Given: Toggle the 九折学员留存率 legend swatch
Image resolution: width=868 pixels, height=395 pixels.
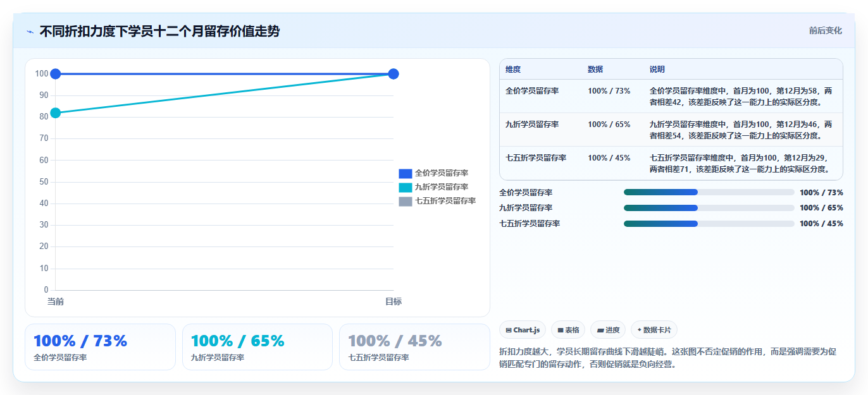Looking at the screenshot, I should [x=406, y=187].
